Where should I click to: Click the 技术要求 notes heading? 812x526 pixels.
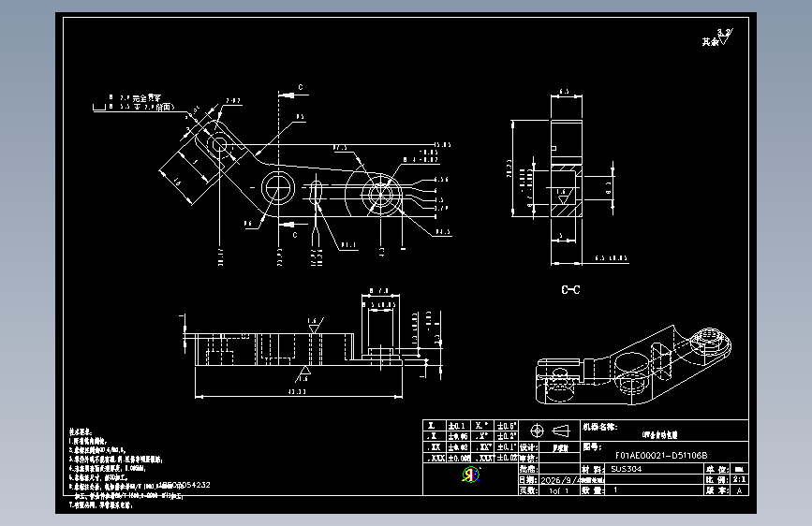(x=80, y=431)
